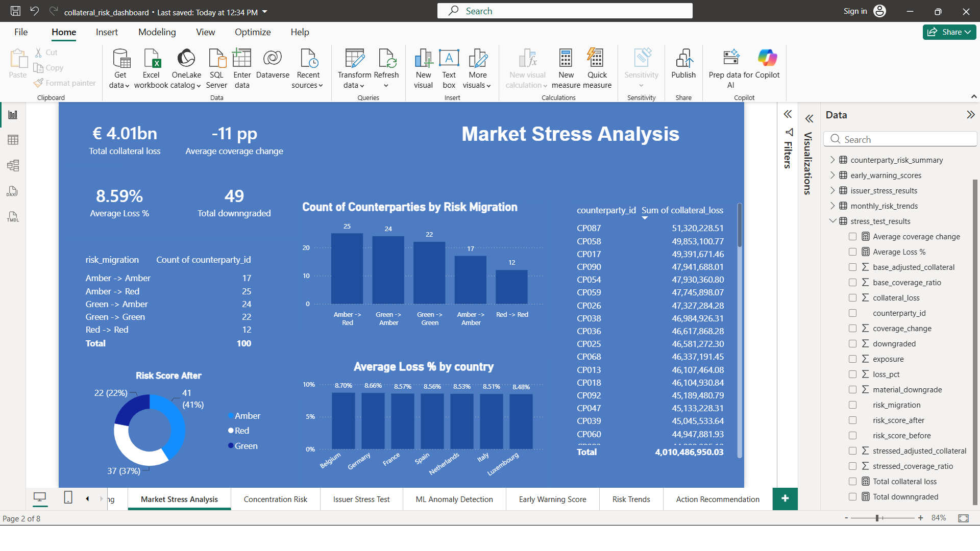
Task: Check the Total collateral loss field
Action: tap(852, 481)
